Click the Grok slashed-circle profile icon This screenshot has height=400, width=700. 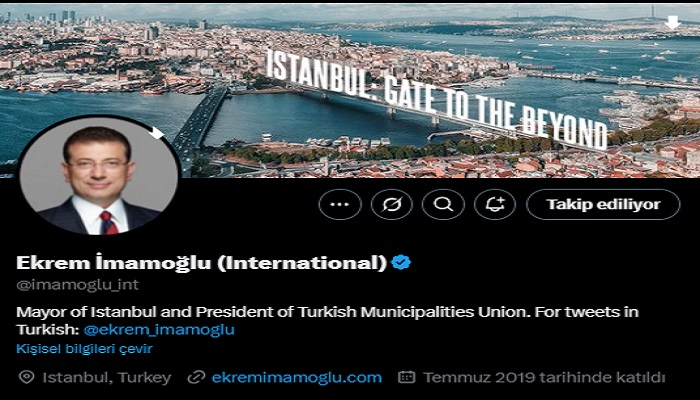coord(392,204)
